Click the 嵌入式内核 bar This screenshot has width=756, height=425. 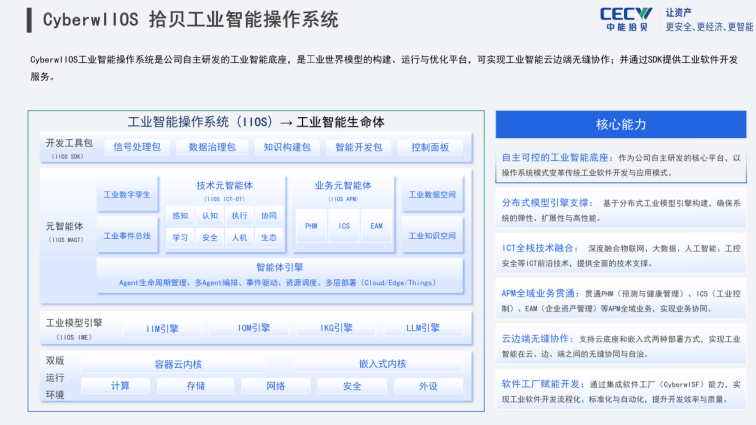pyautogui.click(x=383, y=364)
